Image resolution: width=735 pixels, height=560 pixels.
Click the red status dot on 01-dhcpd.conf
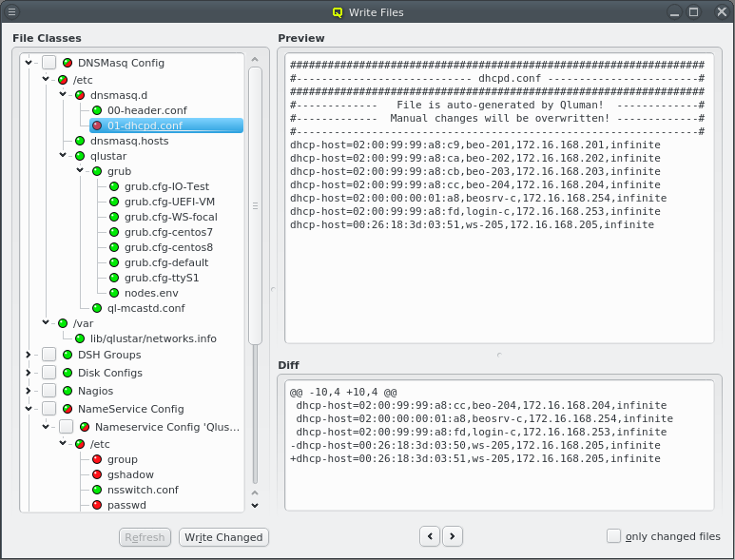click(97, 126)
